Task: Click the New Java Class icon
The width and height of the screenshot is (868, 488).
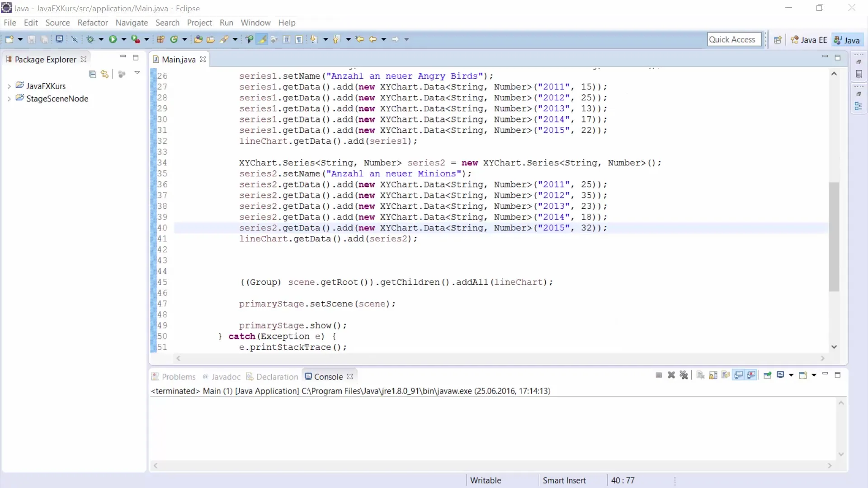Action: pos(174,39)
